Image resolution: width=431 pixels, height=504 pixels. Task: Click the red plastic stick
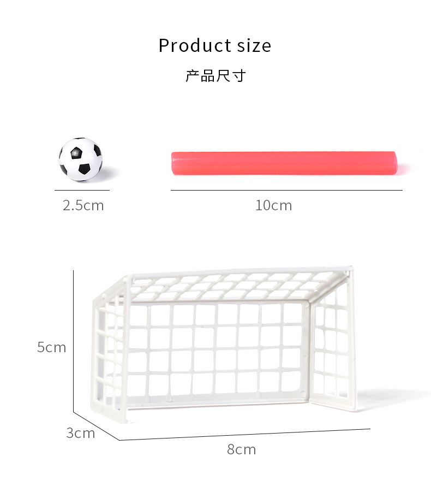(284, 163)
